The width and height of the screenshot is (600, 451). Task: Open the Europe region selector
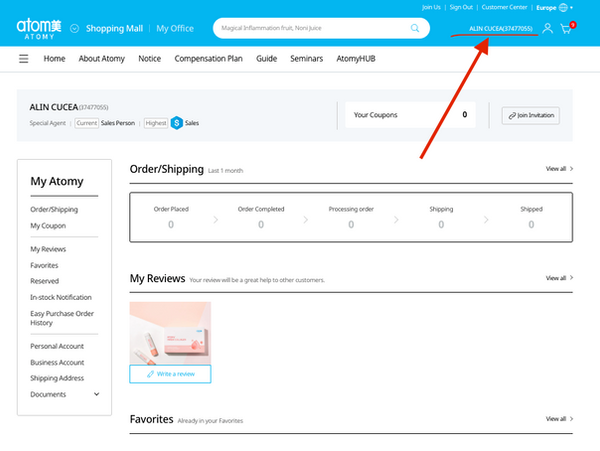[x=554, y=7]
